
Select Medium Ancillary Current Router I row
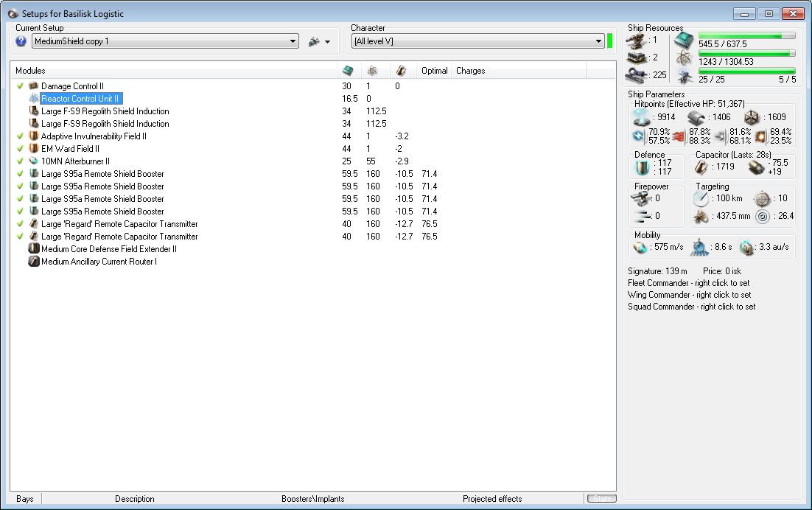point(99,262)
